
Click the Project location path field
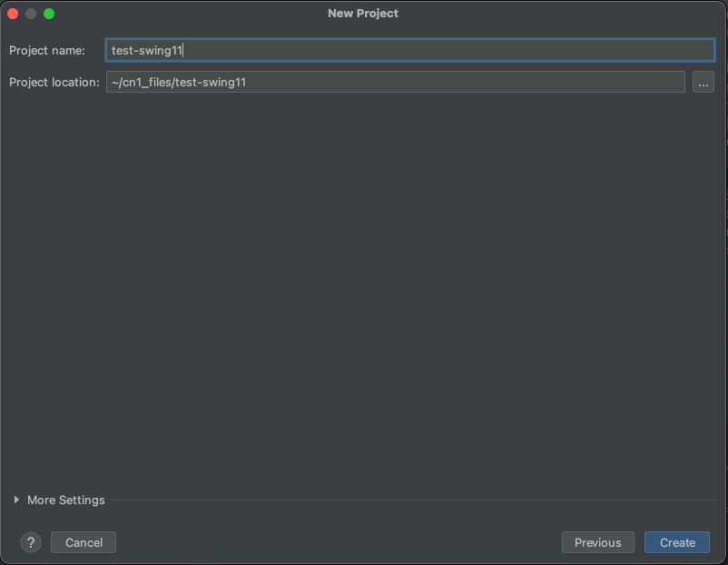point(396,83)
